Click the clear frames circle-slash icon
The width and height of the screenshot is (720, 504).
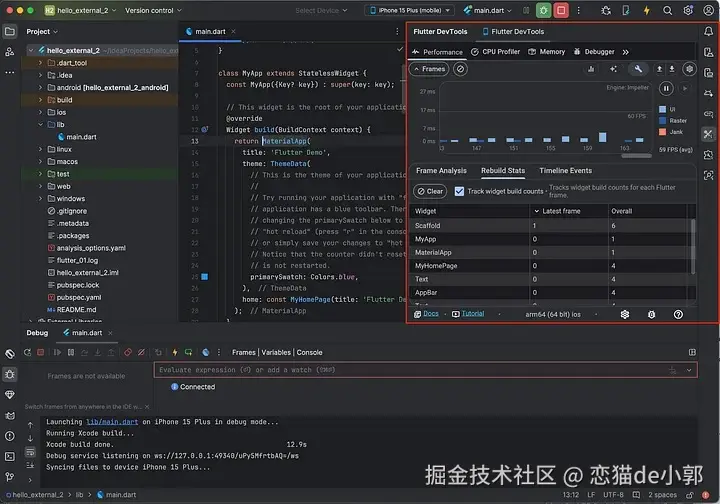pyautogui.click(x=460, y=69)
